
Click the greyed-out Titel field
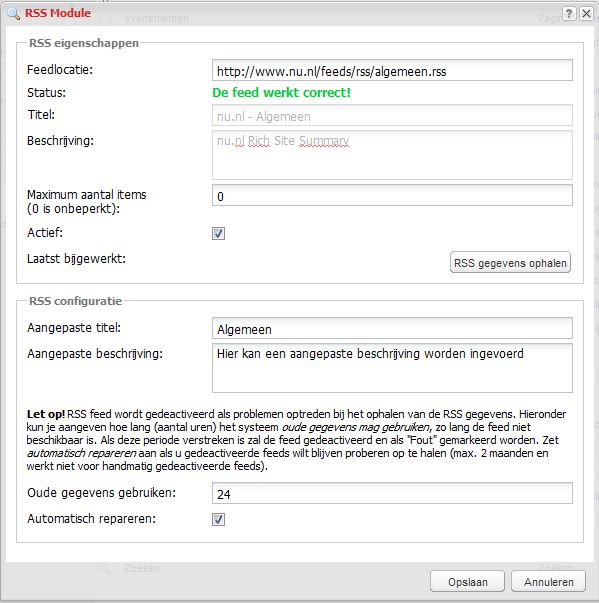point(392,115)
